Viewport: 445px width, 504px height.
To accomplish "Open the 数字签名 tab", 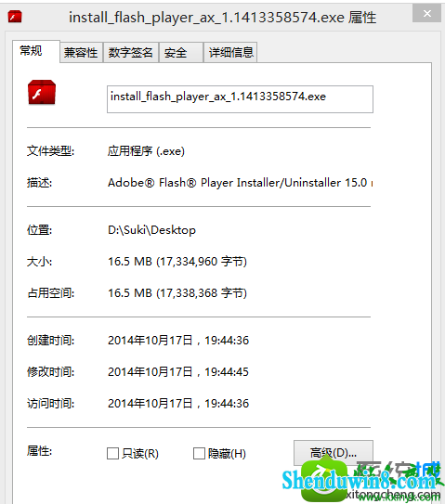I will (130, 52).
